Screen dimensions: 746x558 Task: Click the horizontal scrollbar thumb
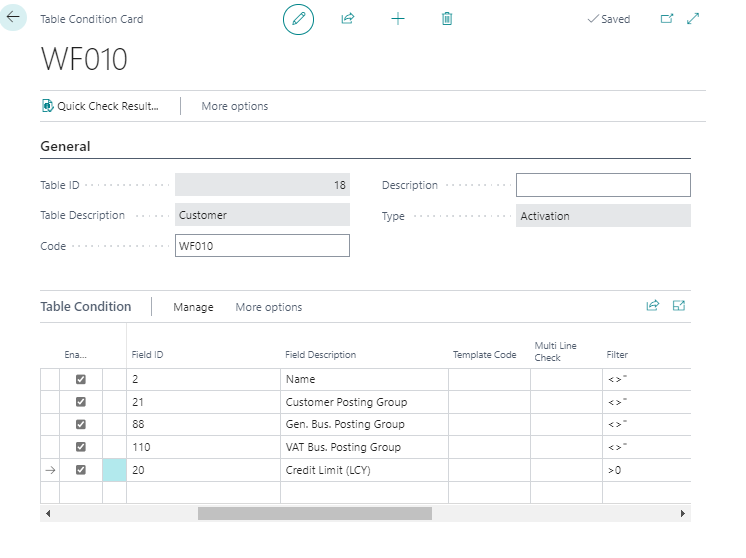(314, 513)
